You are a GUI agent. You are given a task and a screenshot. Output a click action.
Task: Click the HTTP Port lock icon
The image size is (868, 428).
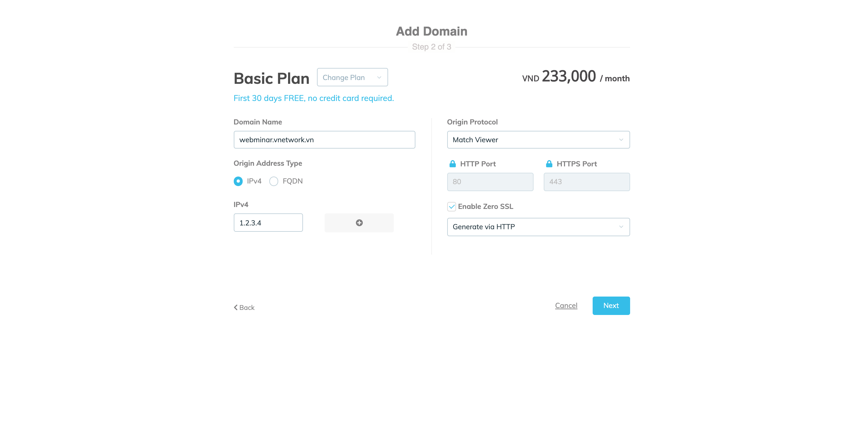453,164
